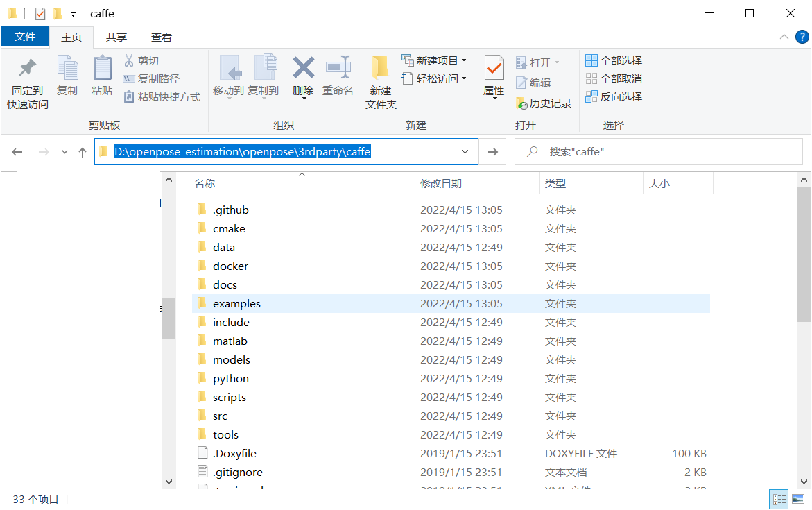The width and height of the screenshot is (812, 510).
Task: Select the .Doxyfile file
Action: point(451,453)
